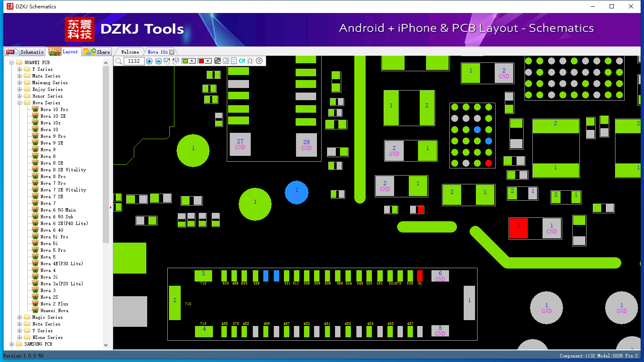
Task: Select Nova 7 SE Vitality in the tree
Action: [x=63, y=190]
